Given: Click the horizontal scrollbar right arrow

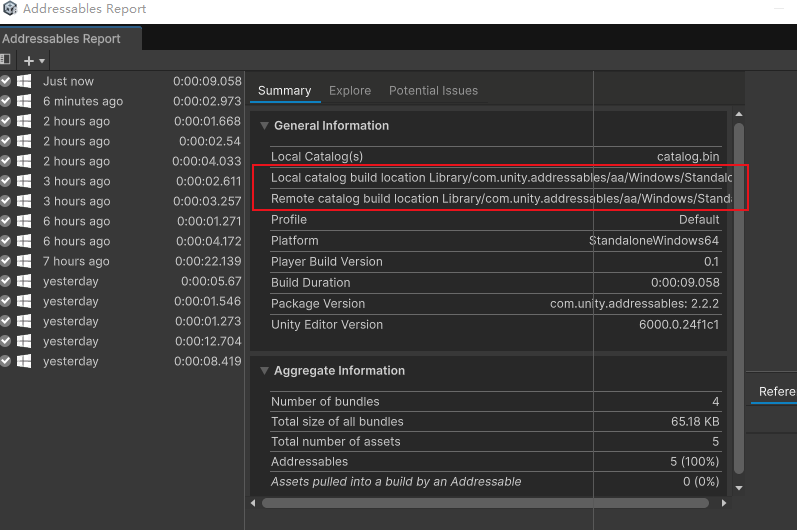Looking at the screenshot, I should pos(724,503).
